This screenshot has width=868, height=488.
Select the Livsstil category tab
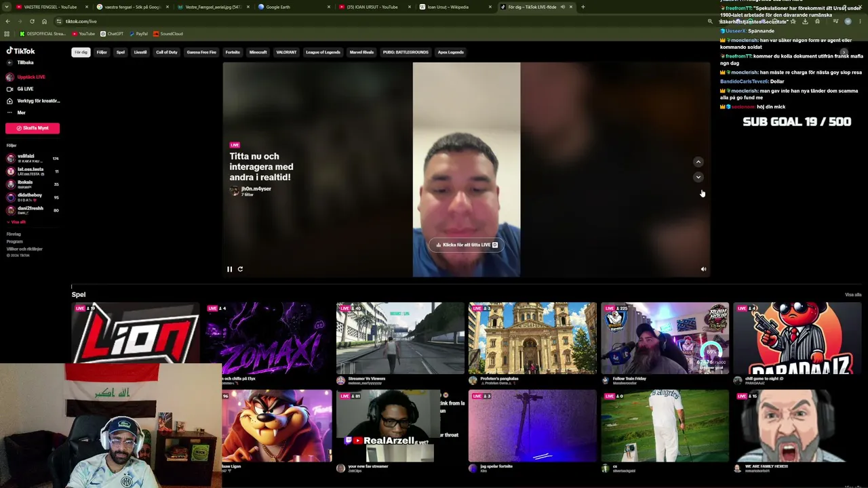[140, 52]
